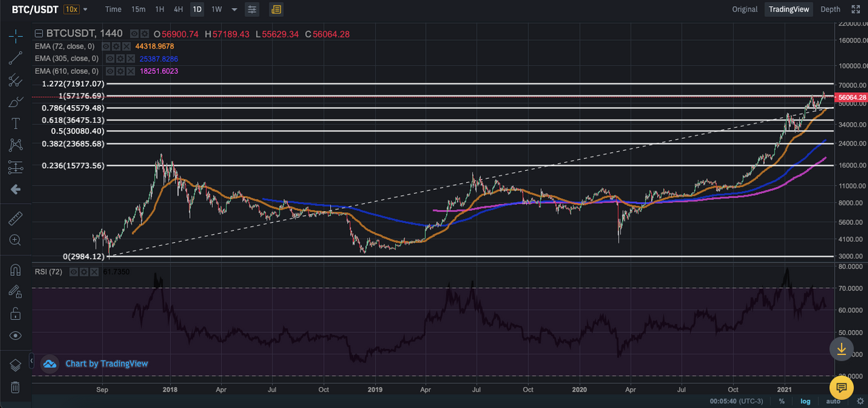Screen dimensions: 868x408
Task: Remove the EMA 72 indicator
Action: click(x=126, y=47)
